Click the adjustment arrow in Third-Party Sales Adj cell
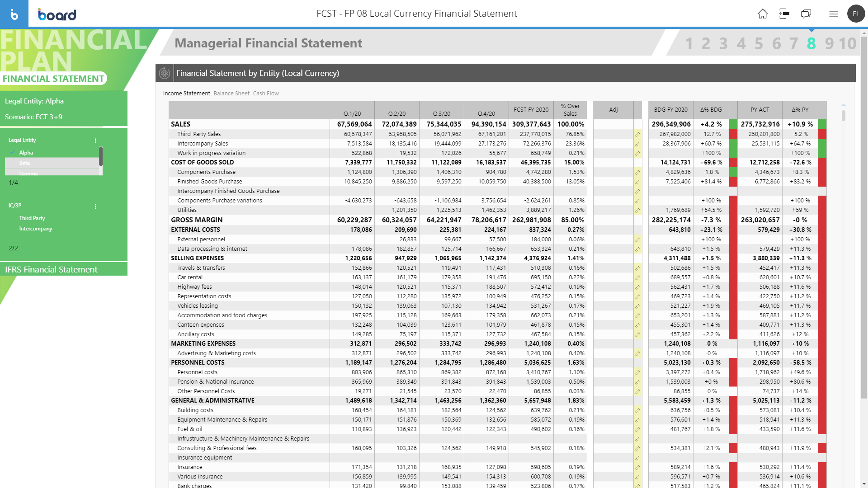 point(637,134)
